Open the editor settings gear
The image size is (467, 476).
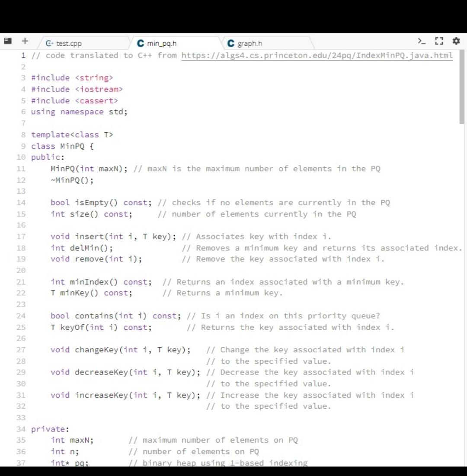[x=456, y=41]
